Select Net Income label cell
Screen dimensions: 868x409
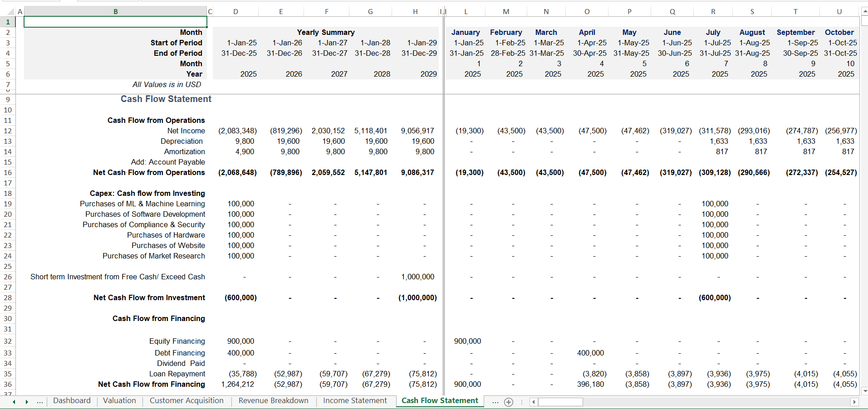186,131
